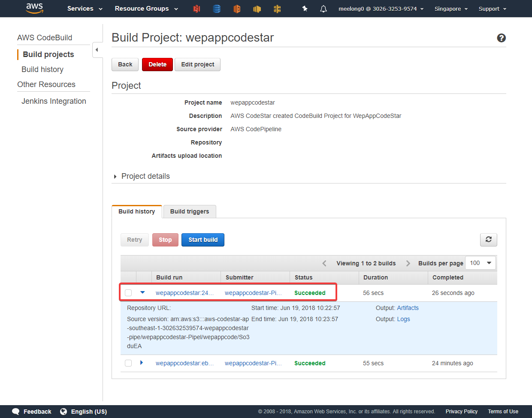Image resolution: width=532 pixels, height=418 pixels.
Task: Expand the wepappcodestar:eb build row details
Action: 142,363
